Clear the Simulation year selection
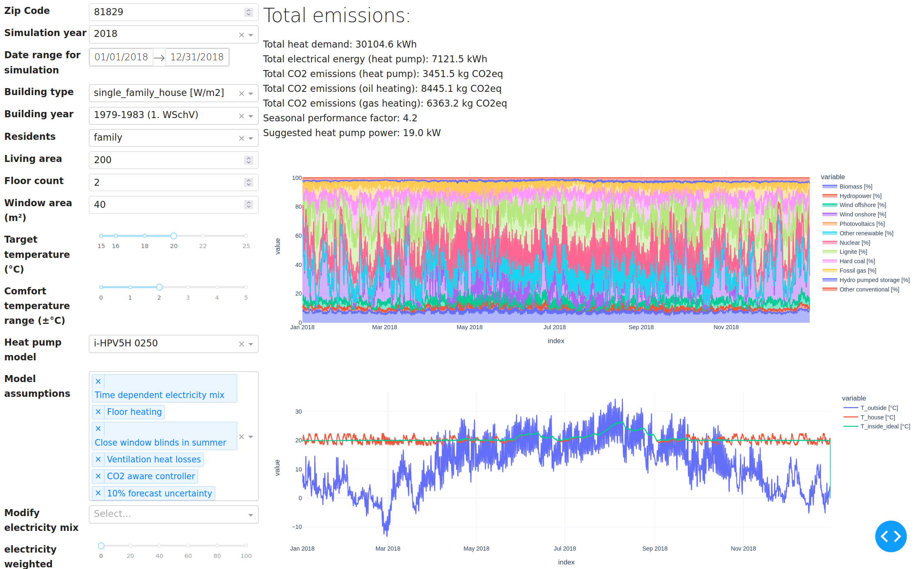The image size is (924, 569). click(241, 35)
